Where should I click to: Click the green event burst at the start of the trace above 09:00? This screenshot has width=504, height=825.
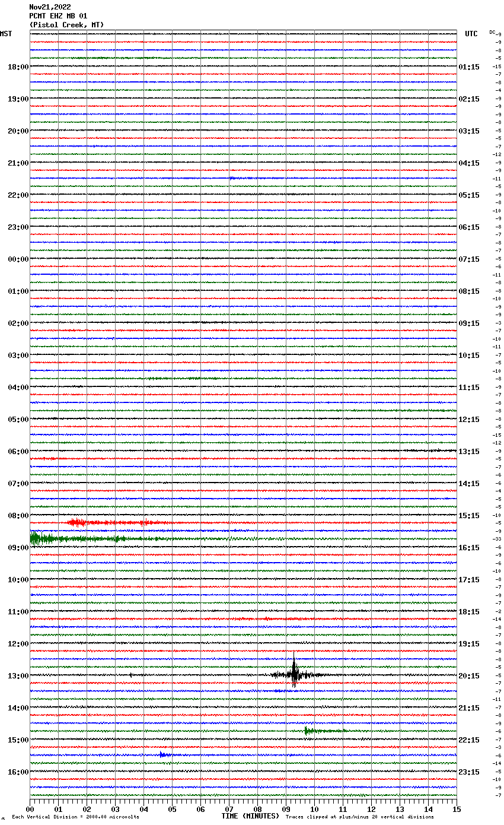coord(36,538)
